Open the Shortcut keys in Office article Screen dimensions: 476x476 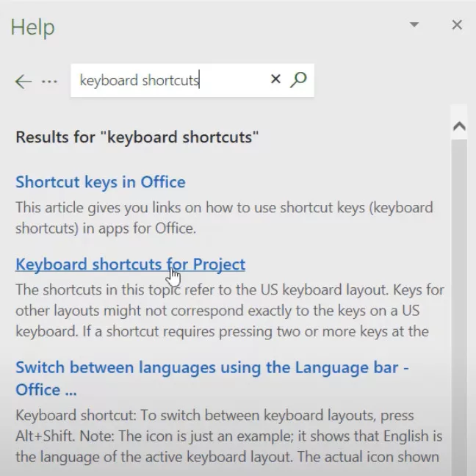pyautogui.click(x=101, y=182)
